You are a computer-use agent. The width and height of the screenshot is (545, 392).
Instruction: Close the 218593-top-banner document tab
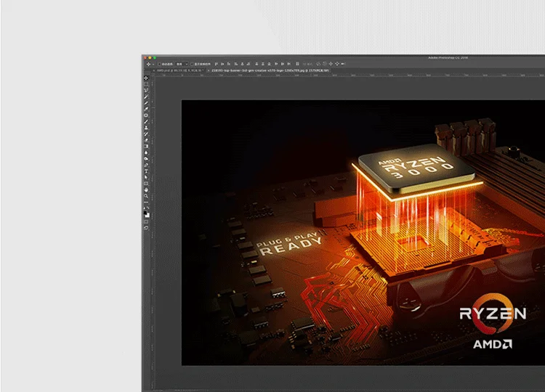tap(208, 70)
